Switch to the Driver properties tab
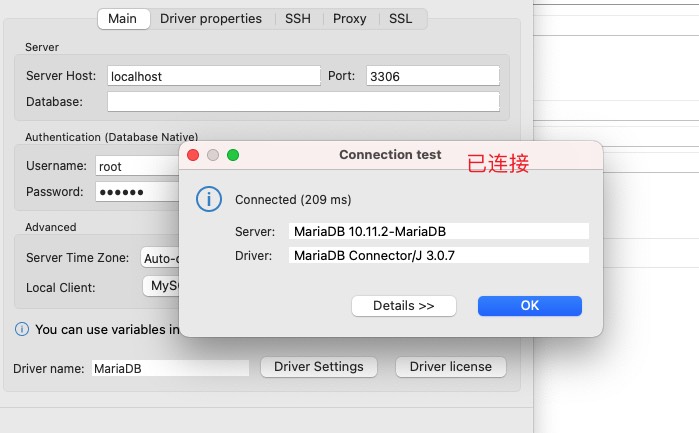The width and height of the screenshot is (699, 433). [211, 18]
